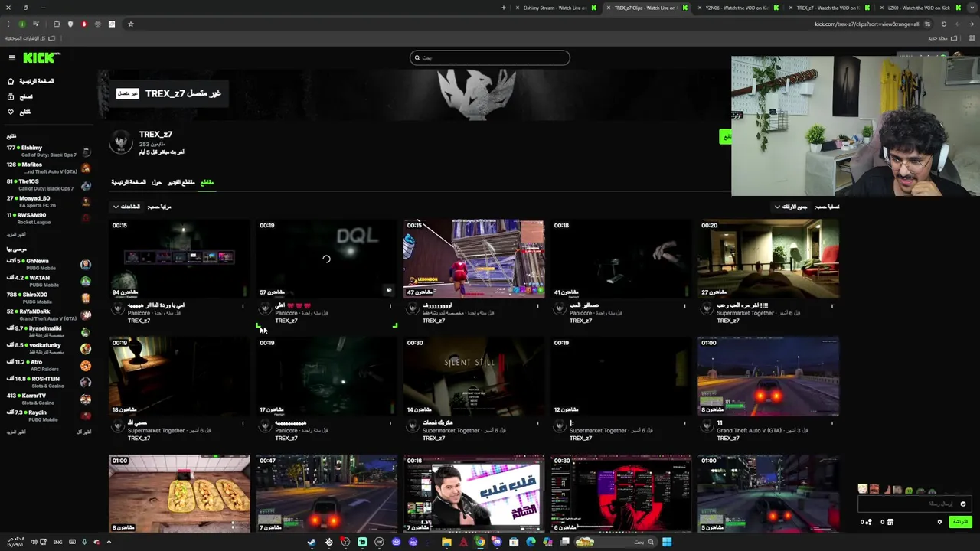Open options menu for SILENT STILL clip
Image resolution: width=980 pixels, height=551 pixels.
(537, 423)
